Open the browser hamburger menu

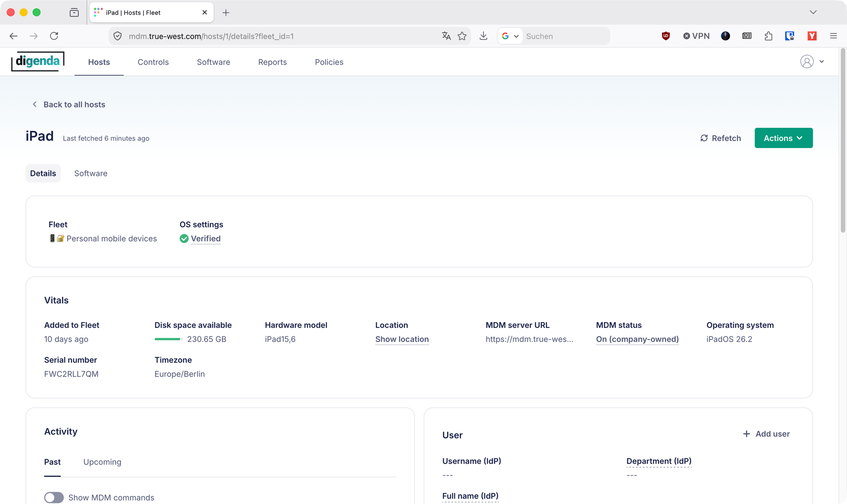tap(833, 36)
